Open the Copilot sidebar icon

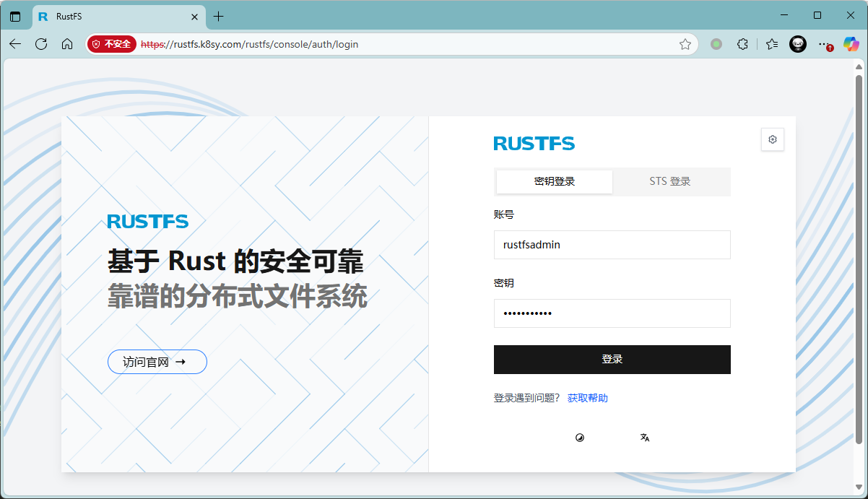coord(851,44)
